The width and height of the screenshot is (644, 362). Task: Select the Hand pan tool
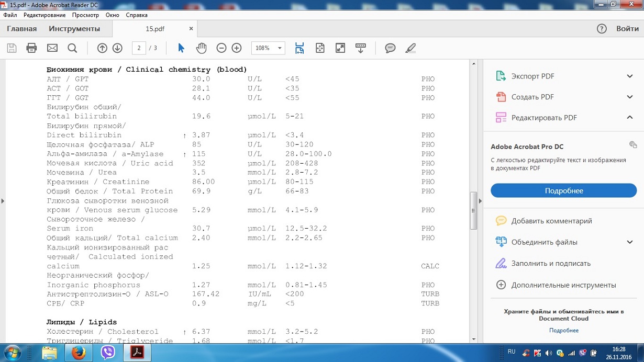coord(201,48)
